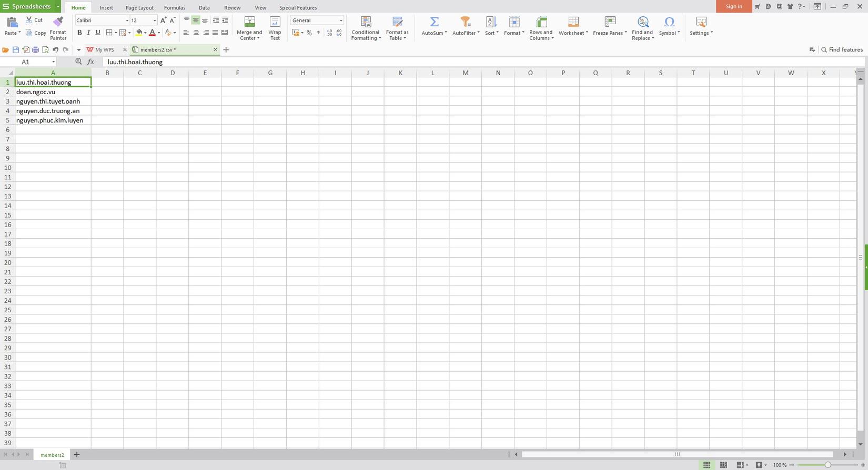Screen dimensions: 868x470
Task: Expand the Spreadsheets application menu arrow
Action: tap(58, 7)
